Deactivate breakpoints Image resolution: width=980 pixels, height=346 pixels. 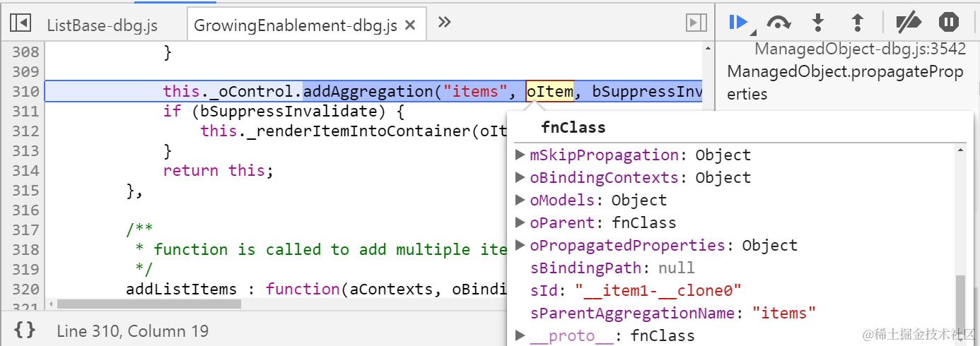click(x=908, y=23)
